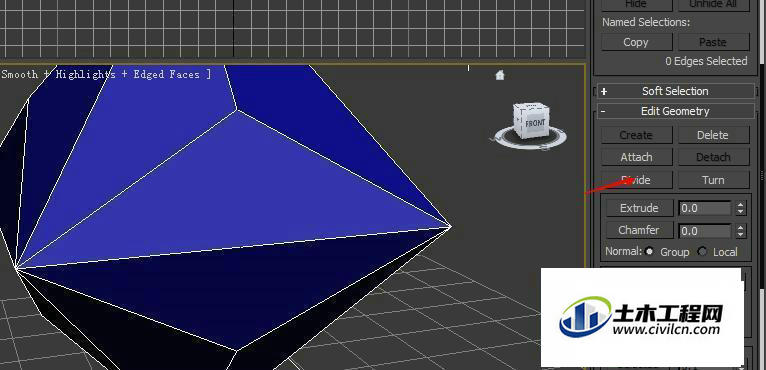Select the Group normal radio button
The width and height of the screenshot is (766, 370).
[649, 252]
